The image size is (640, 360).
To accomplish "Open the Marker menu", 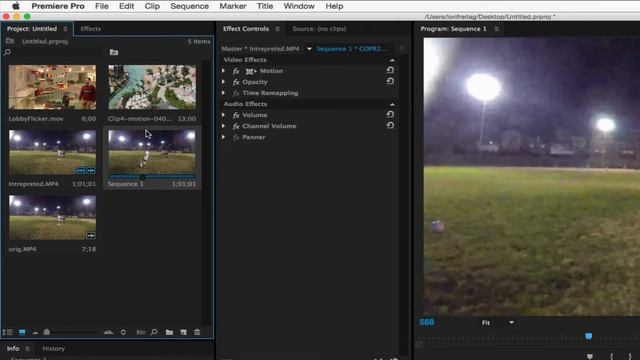I will 233,6.
